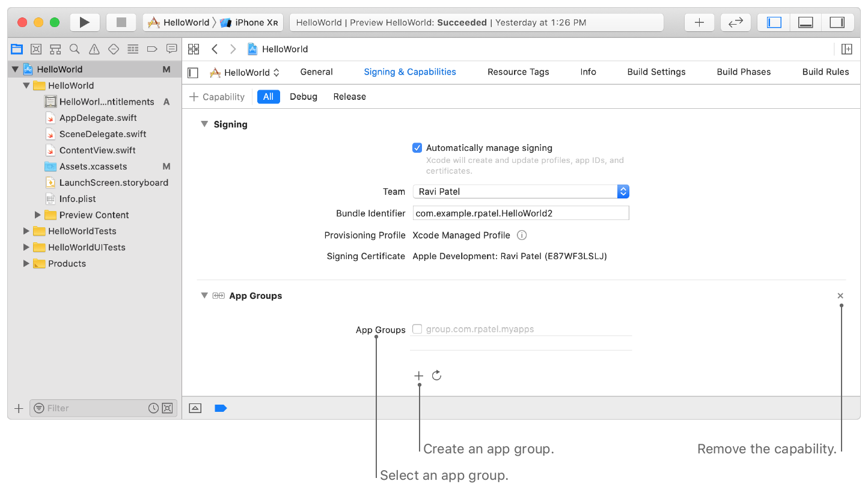Show the Debug area bottom panel

pyautogui.click(x=805, y=22)
